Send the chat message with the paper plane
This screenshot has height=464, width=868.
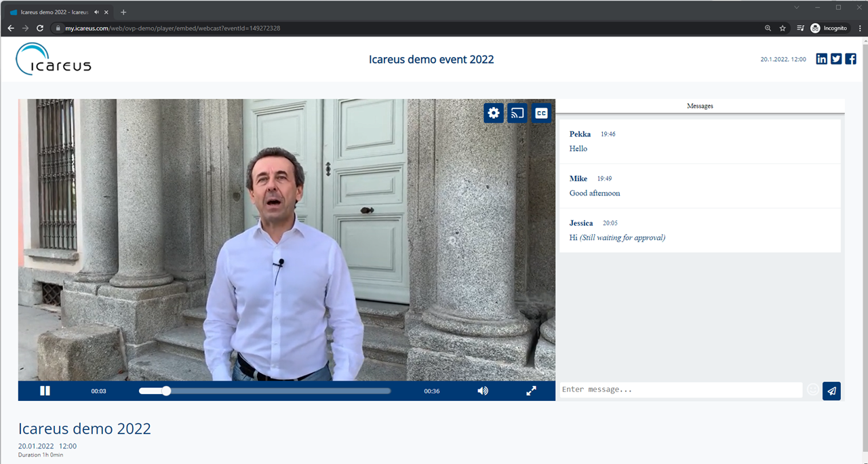point(831,391)
